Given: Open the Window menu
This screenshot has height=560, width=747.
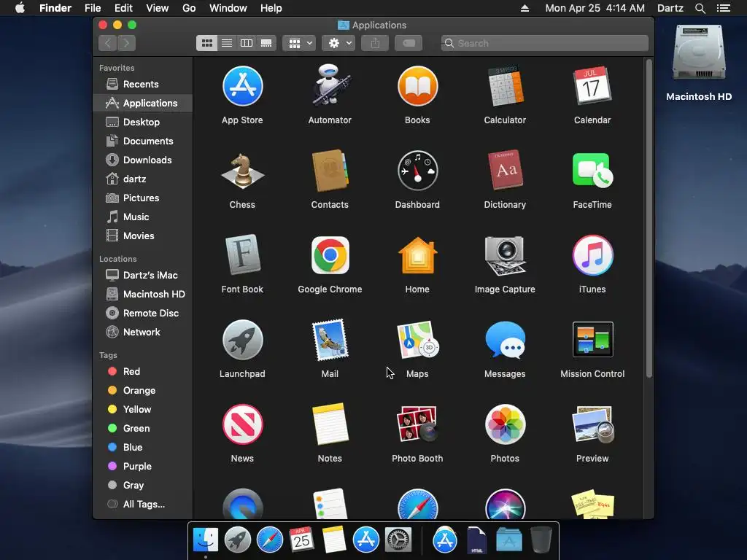Looking at the screenshot, I should 228,8.
